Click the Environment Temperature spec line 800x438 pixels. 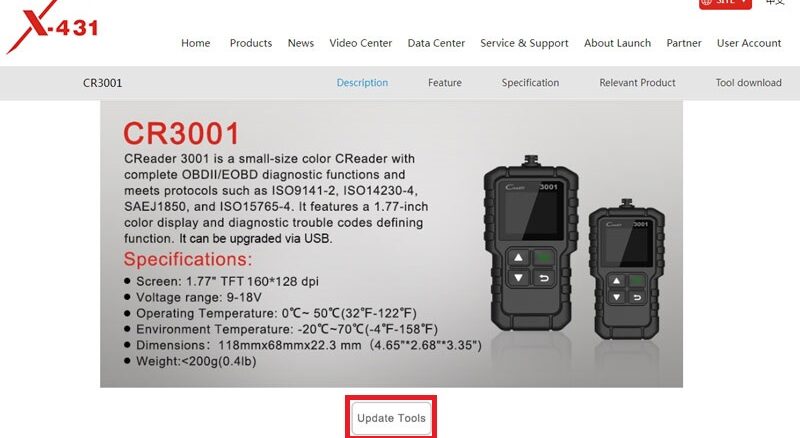(x=281, y=329)
